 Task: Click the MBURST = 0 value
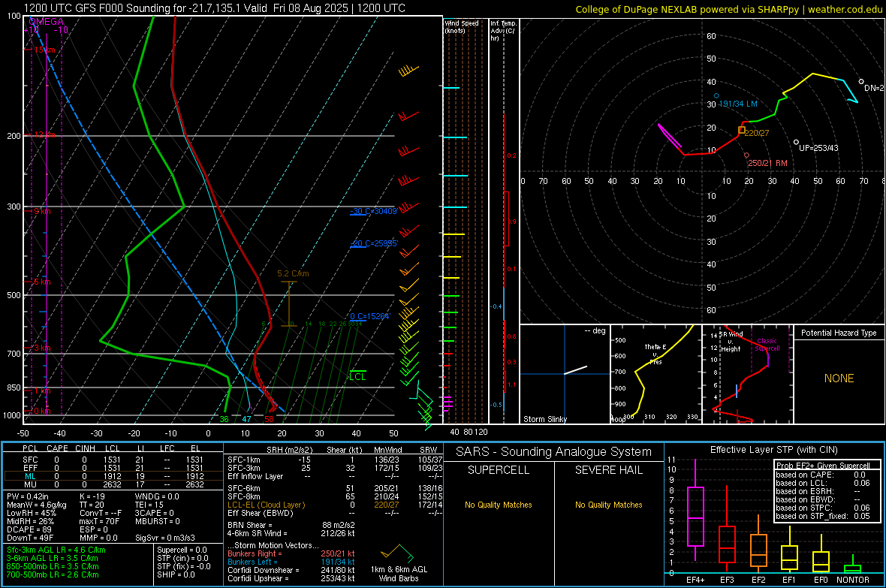[x=158, y=521]
